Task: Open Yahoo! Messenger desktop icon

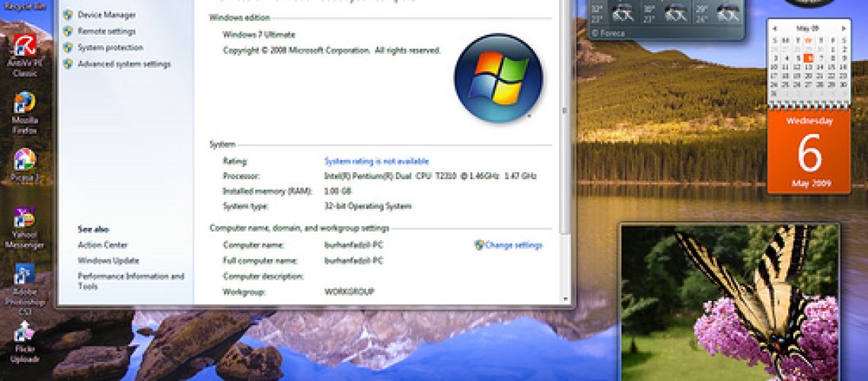Action: (x=25, y=228)
